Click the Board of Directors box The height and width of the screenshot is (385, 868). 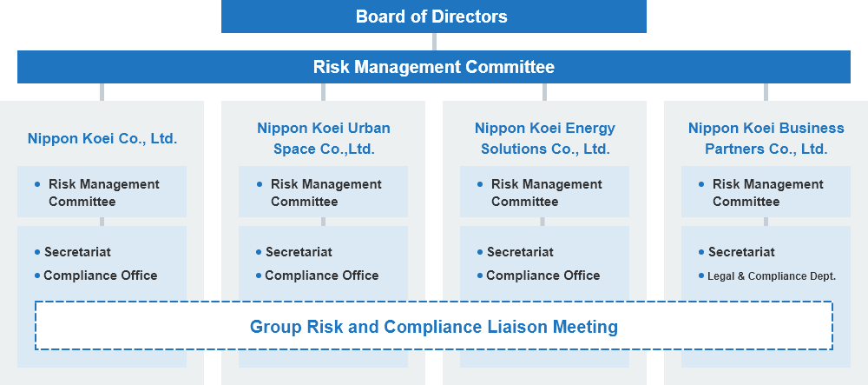[433, 16]
